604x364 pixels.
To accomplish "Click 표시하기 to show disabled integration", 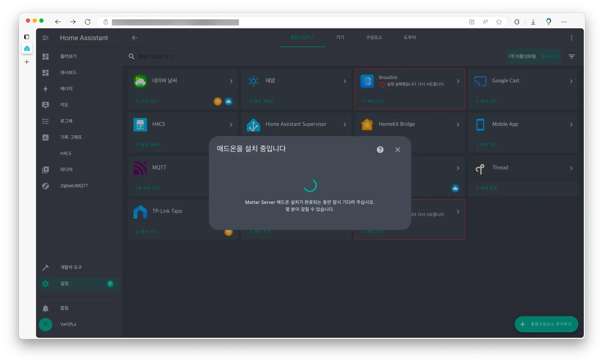I will [549, 57].
